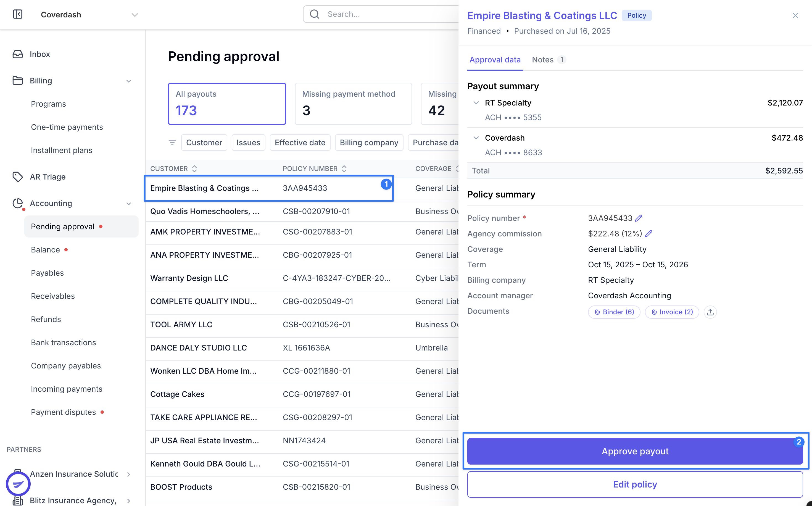
Task: Collapse the Accounting section chevron
Action: [129, 204]
